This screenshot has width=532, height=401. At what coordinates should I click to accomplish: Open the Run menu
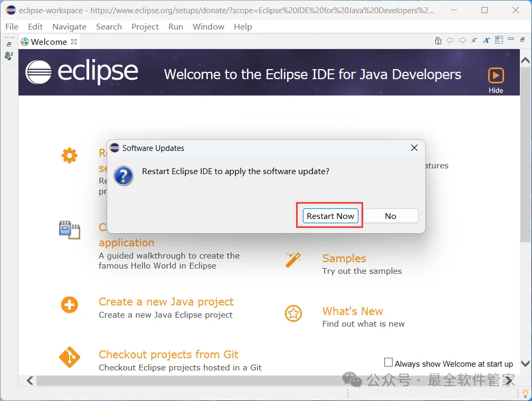pyautogui.click(x=176, y=27)
